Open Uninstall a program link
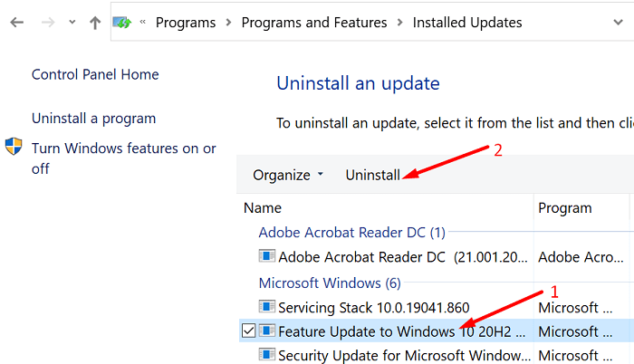Image resolution: width=634 pixels, height=364 pixels. (93, 119)
